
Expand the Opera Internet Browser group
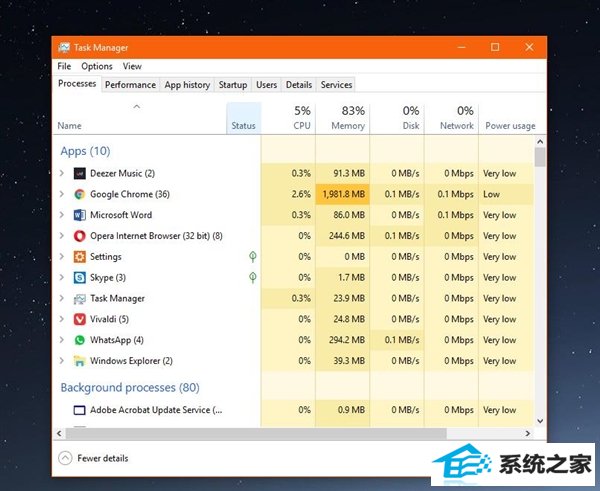(62, 236)
